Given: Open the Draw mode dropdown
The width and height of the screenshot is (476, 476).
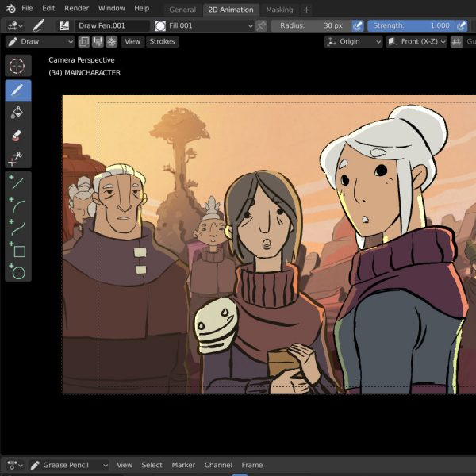Looking at the screenshot, I should [40, 41].
